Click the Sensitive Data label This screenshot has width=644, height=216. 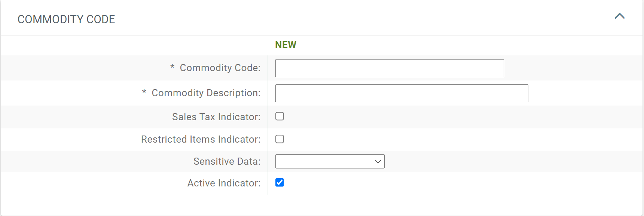(226, 161)
